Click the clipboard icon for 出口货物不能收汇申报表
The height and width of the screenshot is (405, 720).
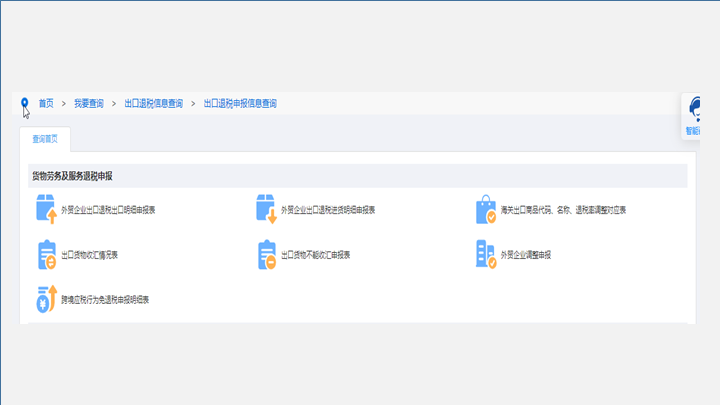(266, 254)
